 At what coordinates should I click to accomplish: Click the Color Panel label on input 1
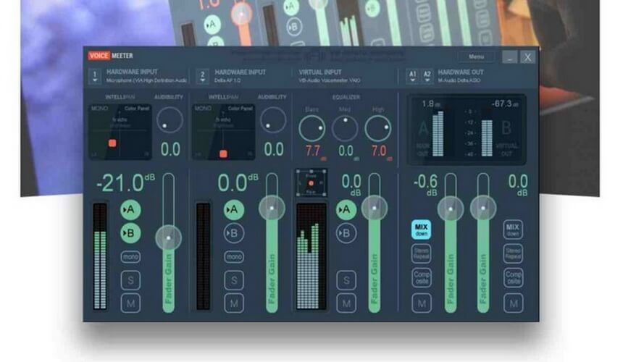137,109
